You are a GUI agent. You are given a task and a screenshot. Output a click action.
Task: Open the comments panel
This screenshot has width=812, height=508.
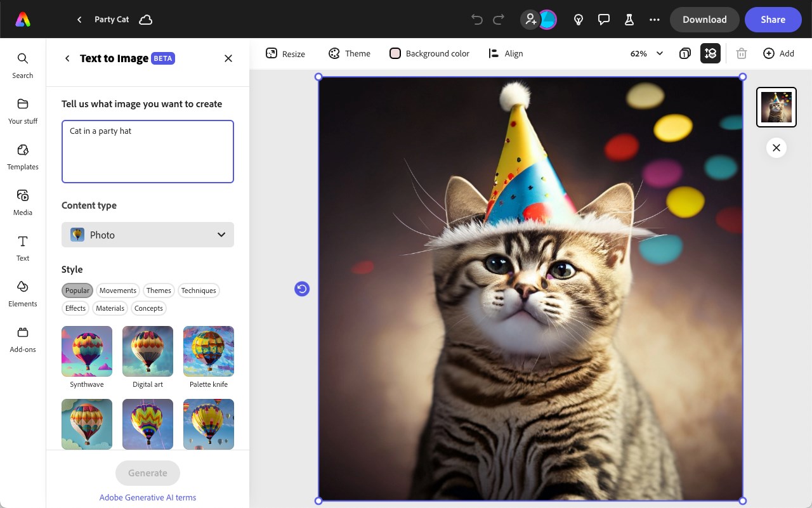603,20
